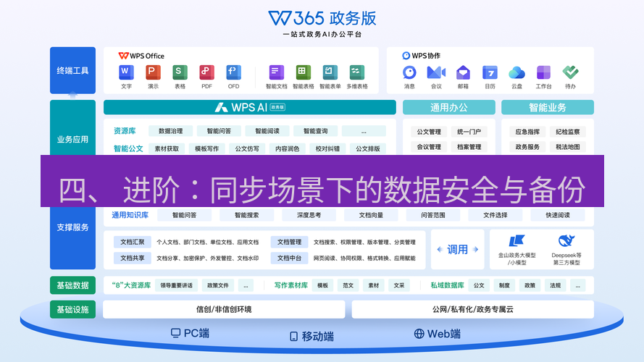Click the 深度思考 tag
The image size is (644, 362).
(x=309, y=215)
